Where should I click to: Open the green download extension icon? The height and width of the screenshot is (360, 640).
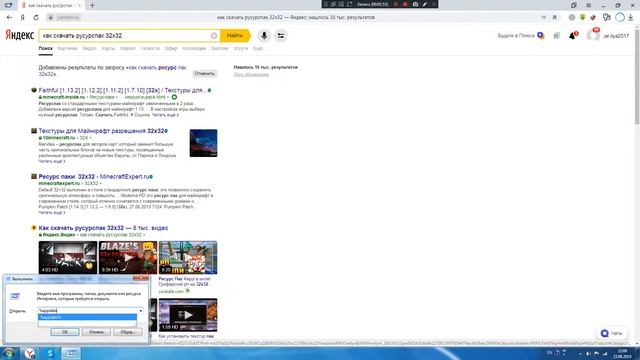click(x=582, y=18)
